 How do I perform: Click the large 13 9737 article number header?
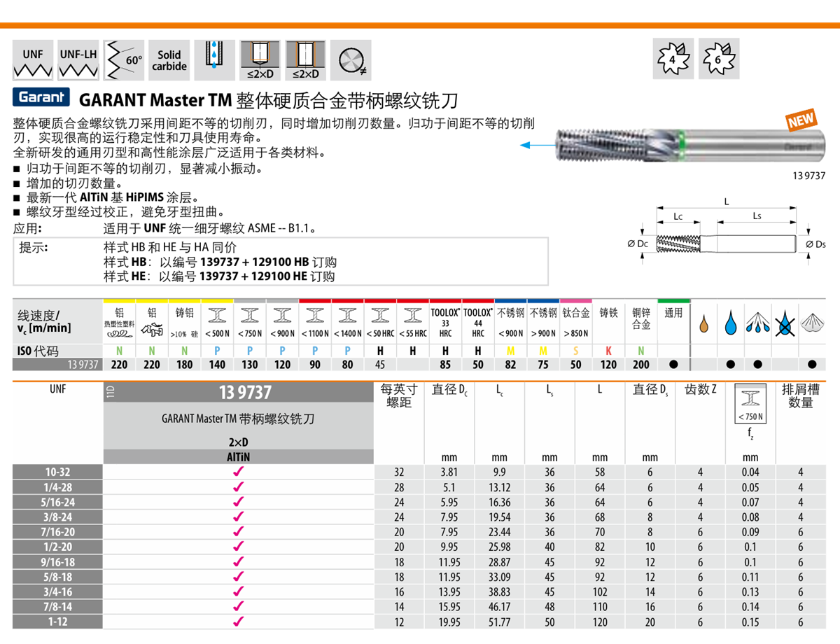click(245, 393)
